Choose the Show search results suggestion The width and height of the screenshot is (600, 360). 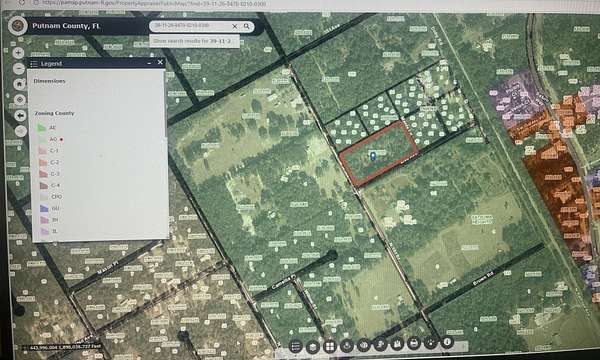pos(194,41)
